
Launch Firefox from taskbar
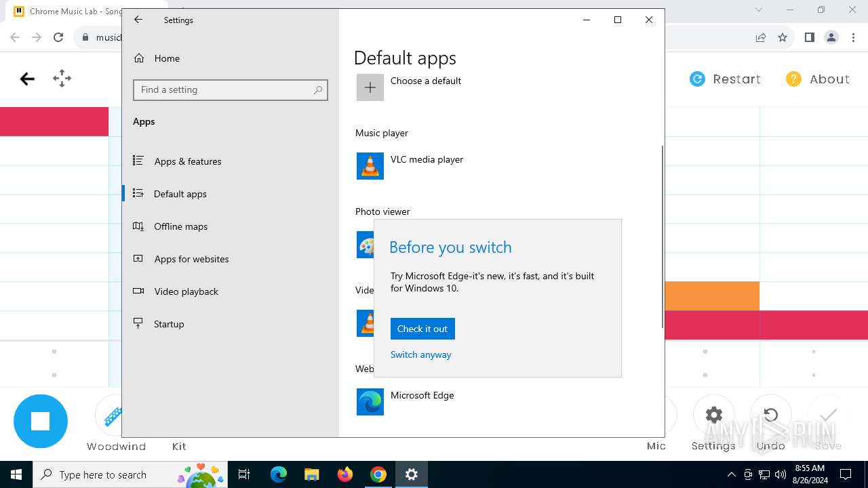coord(345,474)
